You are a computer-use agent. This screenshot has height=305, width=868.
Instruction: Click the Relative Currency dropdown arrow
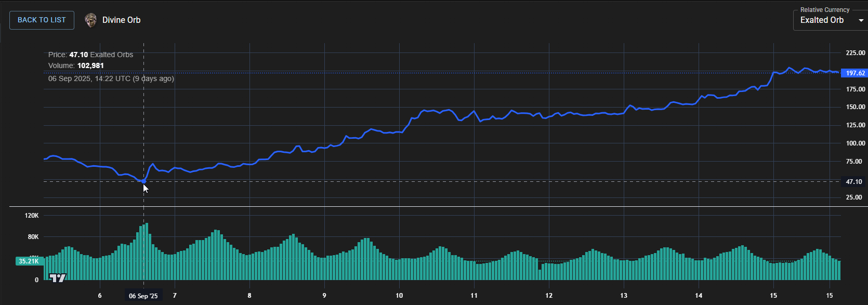861,20
